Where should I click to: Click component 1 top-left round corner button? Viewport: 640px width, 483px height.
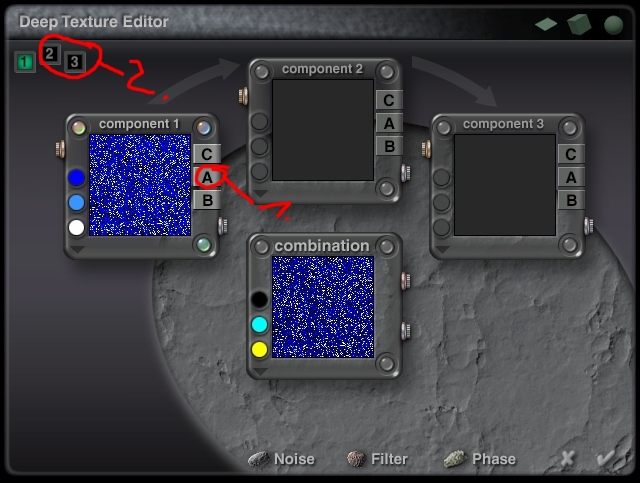point(79,128)
